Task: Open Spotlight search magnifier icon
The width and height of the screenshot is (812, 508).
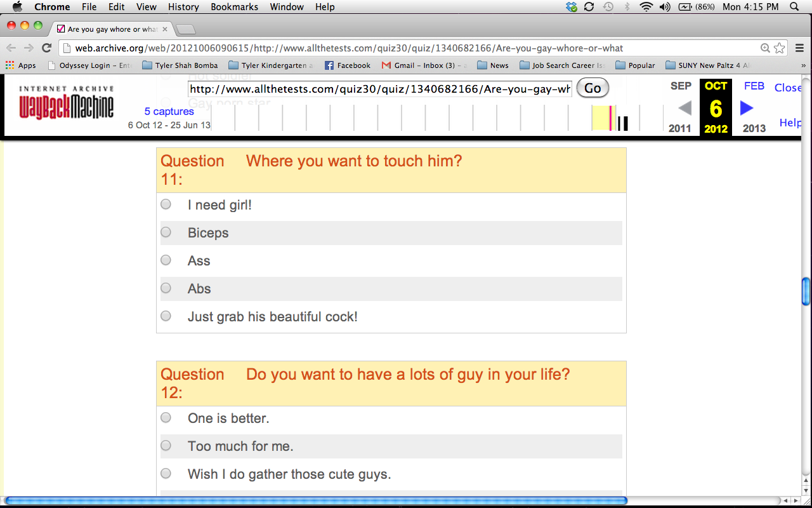Action: pyautogui.click(x=794, y=7)
